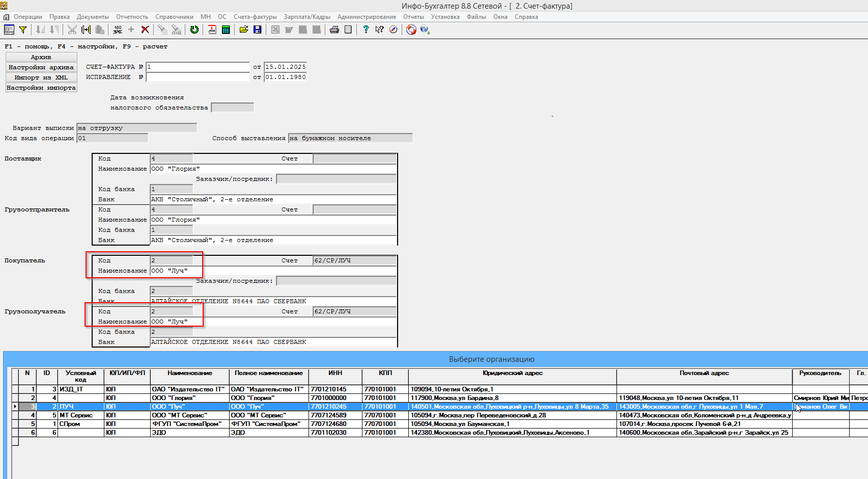Open the Правка menu
Screen dimensions: 868x479
60,17
